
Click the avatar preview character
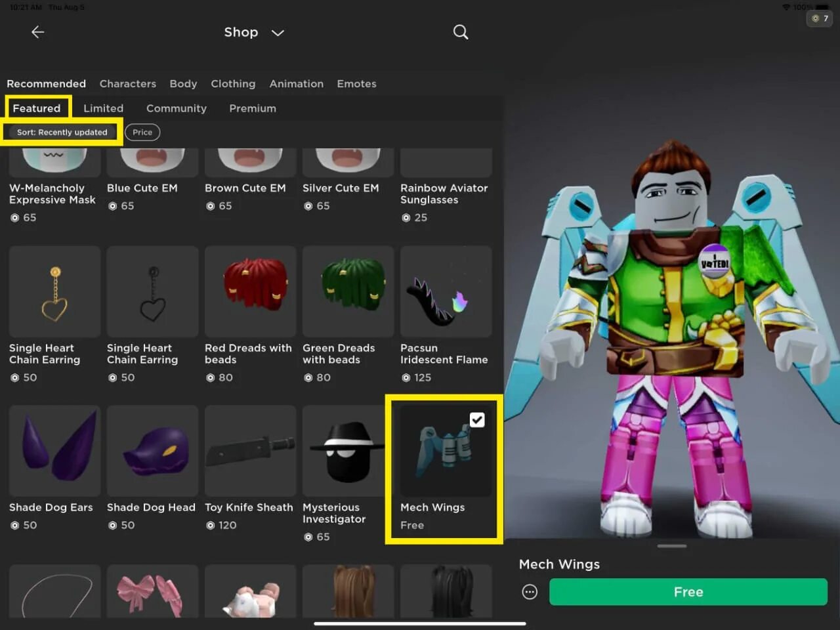[673, 338]
